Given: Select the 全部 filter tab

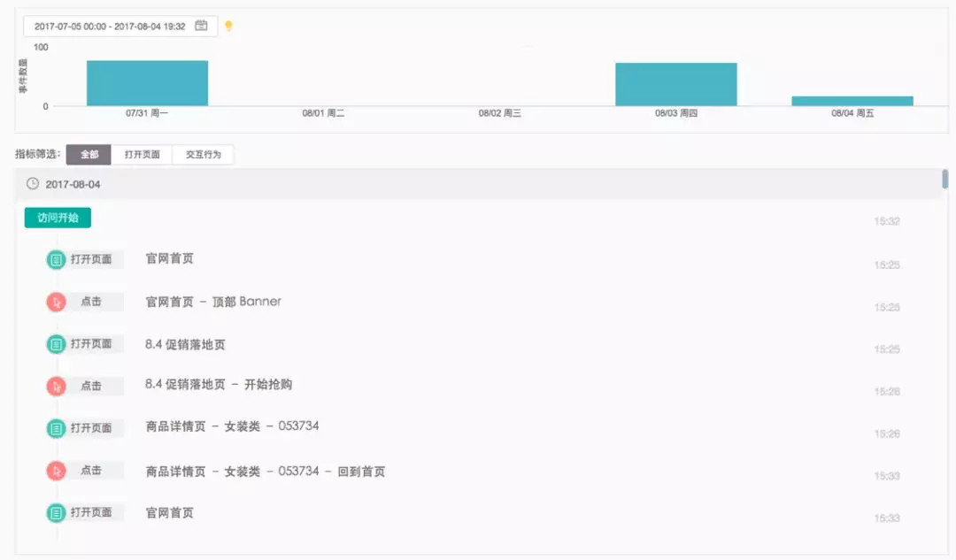Looking at the screenshot, I should (89, 154).
